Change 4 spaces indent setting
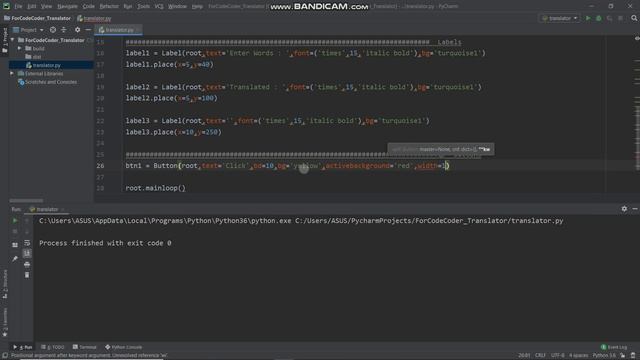The image size is (640, 360). click(x=579, y=356)
